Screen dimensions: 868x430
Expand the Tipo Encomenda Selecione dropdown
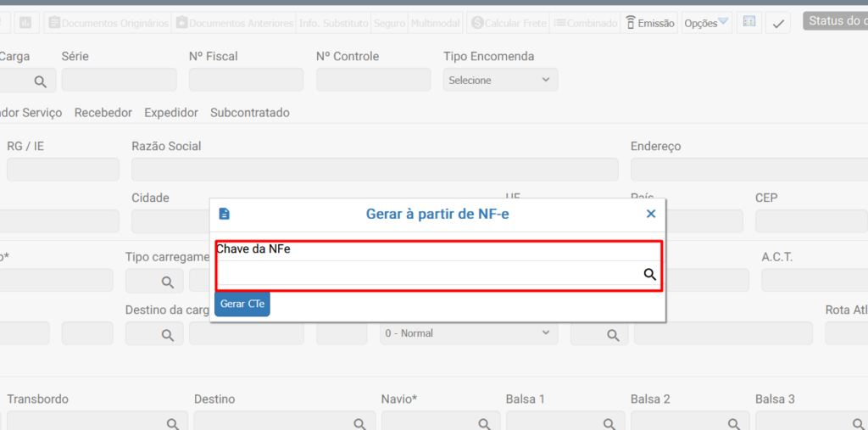(500, 80)
